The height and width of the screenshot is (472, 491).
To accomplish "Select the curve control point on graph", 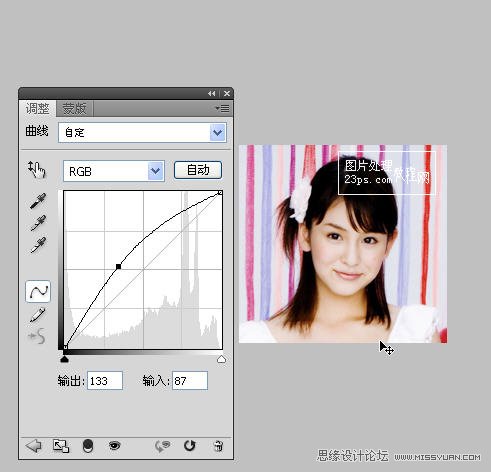I will [x=118, y=266].
